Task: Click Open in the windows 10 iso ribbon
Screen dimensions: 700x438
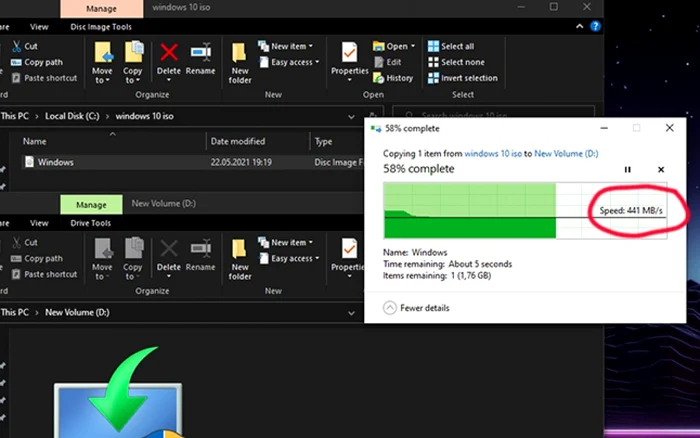Action: coord(394,46)
